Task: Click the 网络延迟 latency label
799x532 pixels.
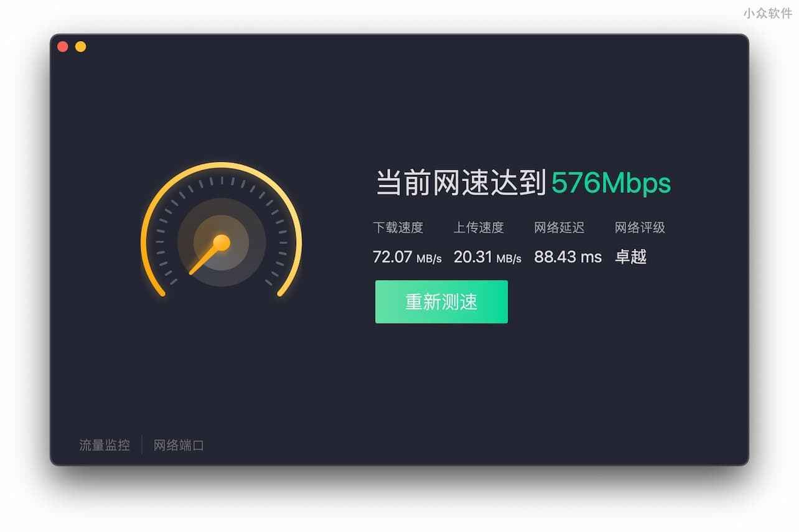Action: (x=559, y=228)
